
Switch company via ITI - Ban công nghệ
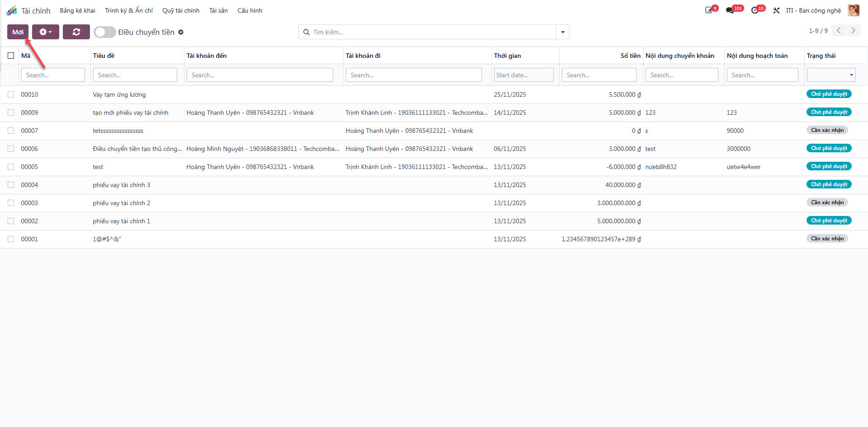(x=813, y=10)
